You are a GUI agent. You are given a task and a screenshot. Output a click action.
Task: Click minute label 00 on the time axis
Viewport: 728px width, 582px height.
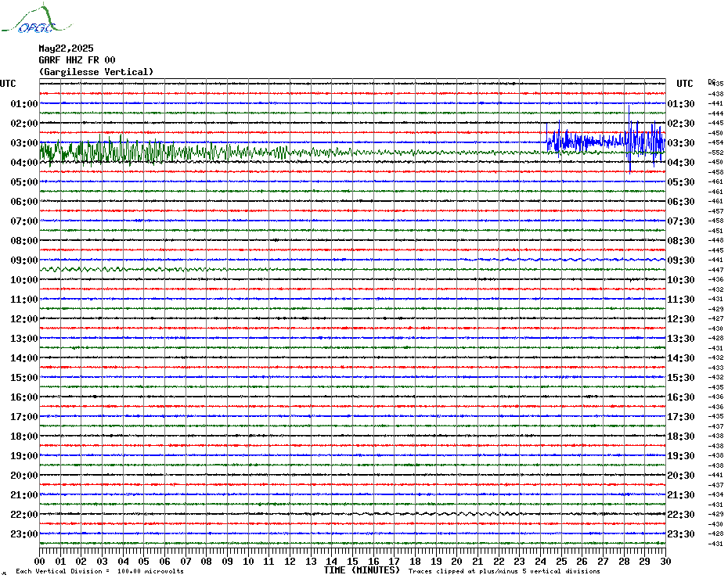tap(40, 561)
